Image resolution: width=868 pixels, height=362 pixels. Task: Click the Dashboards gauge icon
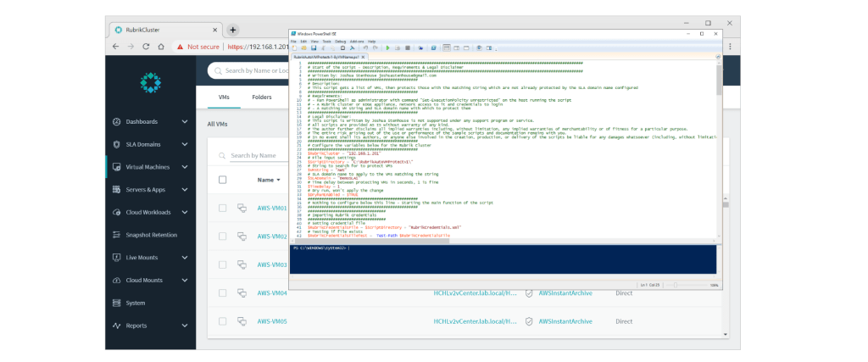116,122
